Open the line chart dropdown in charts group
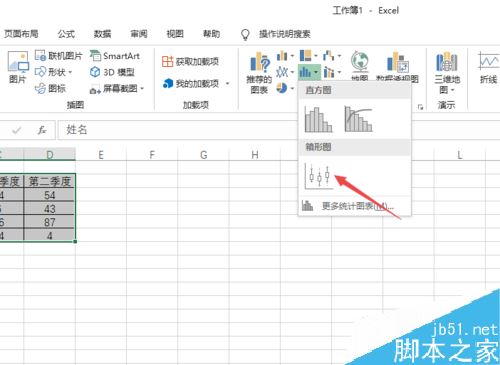Viewport: 500px width, 365px height. tap(285, 72)
